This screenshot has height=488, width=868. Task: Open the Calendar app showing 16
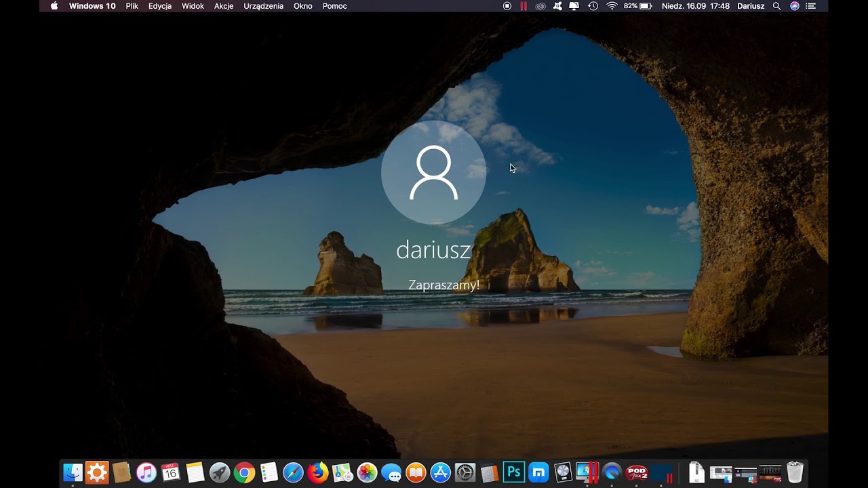click(170, 472)
